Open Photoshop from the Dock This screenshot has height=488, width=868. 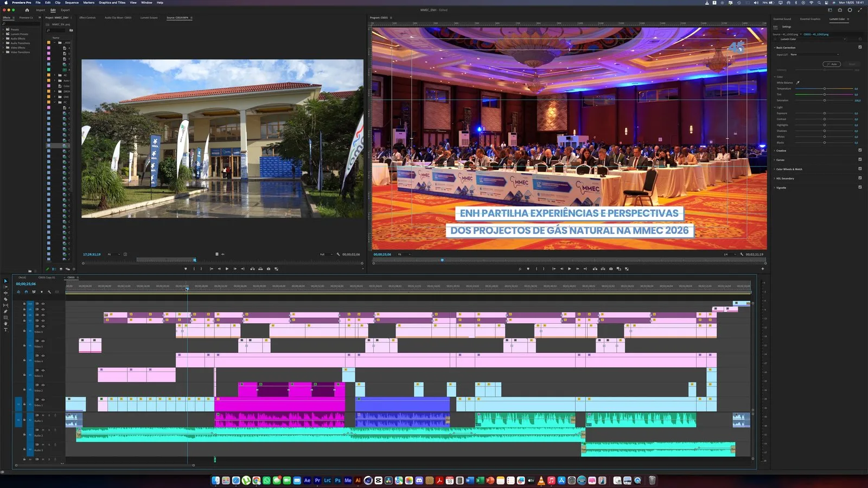[337, 480]
